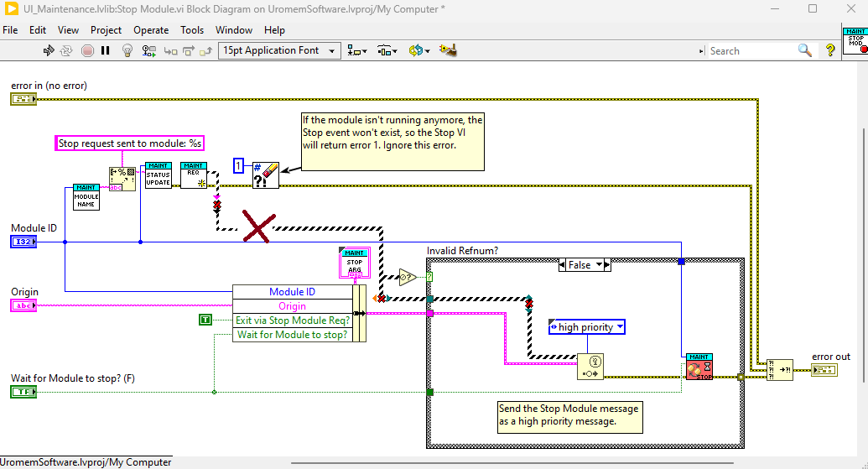Click the Context Help question mark
The image size is (868, 469).
coord(829,50)
